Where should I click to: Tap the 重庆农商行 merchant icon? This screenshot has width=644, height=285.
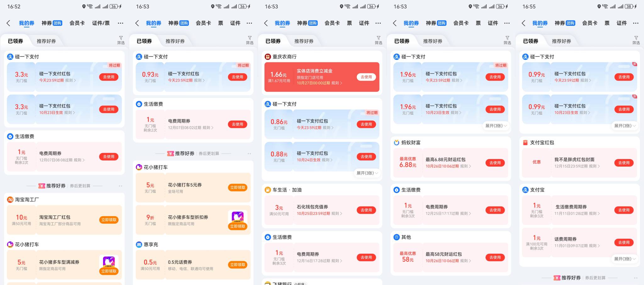click(x=268, y=57)
